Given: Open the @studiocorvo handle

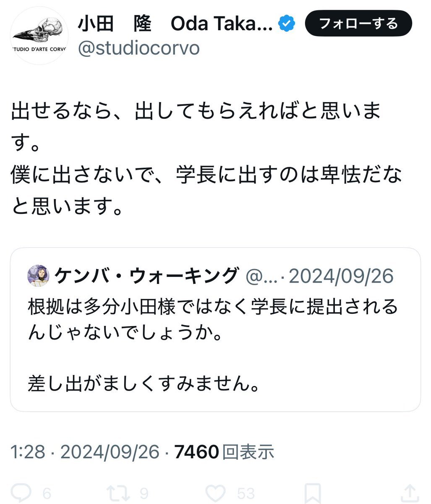Looking at the screenshot, I should point(139,48).
